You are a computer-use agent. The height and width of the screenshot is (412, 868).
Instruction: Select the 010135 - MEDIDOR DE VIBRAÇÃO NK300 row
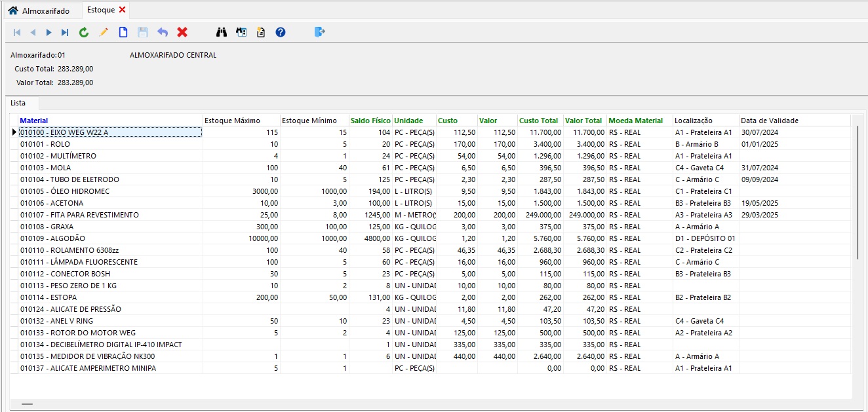pos(87,356)
